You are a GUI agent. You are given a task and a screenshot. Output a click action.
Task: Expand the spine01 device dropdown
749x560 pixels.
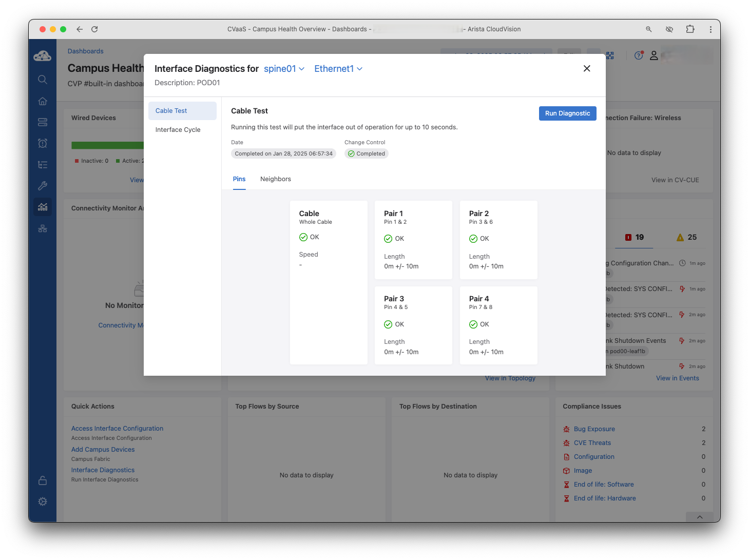[x=284, y=69]
